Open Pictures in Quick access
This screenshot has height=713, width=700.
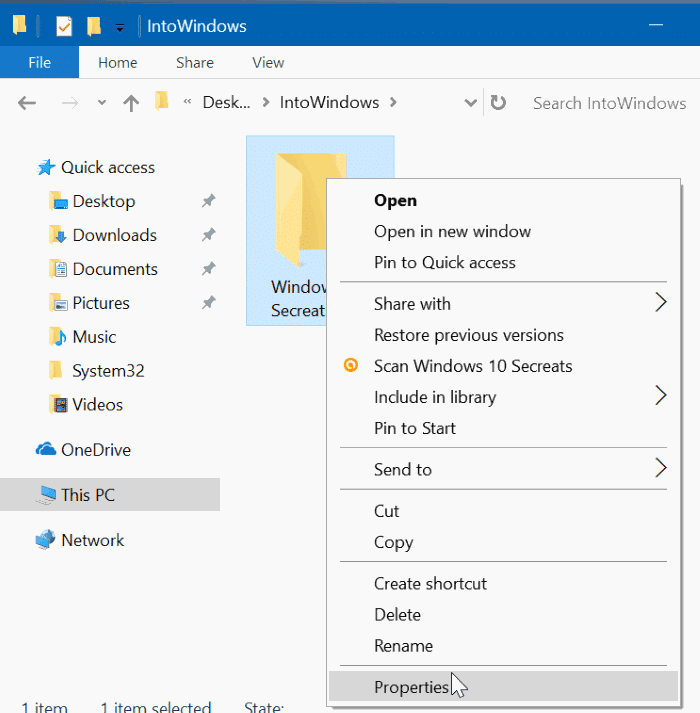pyautogui.click(x=101, y=303)
